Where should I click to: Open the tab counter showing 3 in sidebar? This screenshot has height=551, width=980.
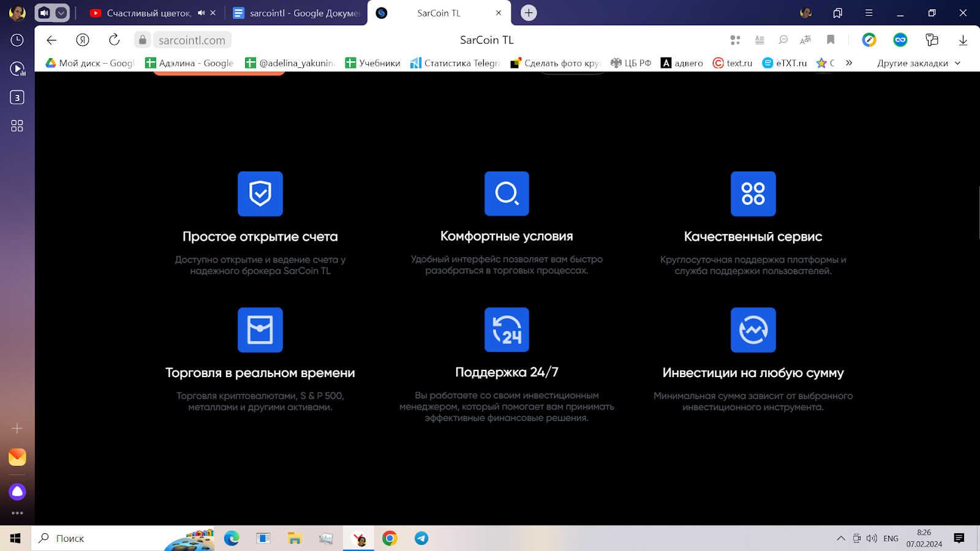[17, 97]
